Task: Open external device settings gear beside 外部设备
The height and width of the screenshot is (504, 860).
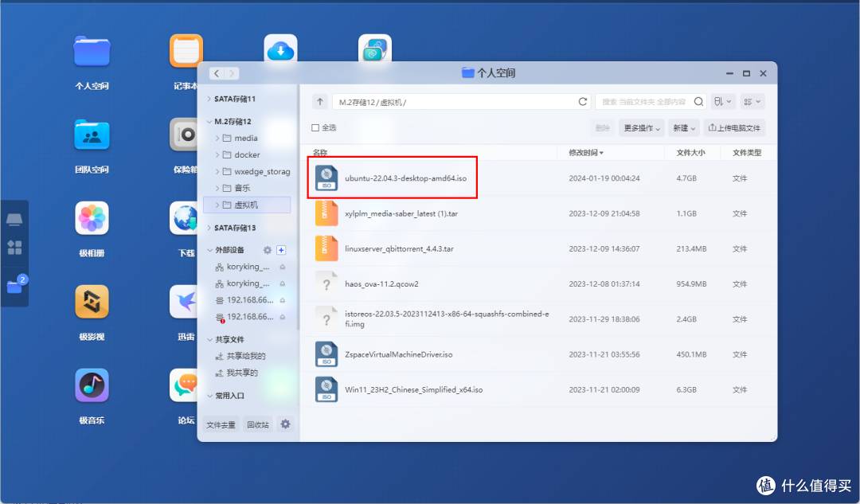Action: (268, 251)
